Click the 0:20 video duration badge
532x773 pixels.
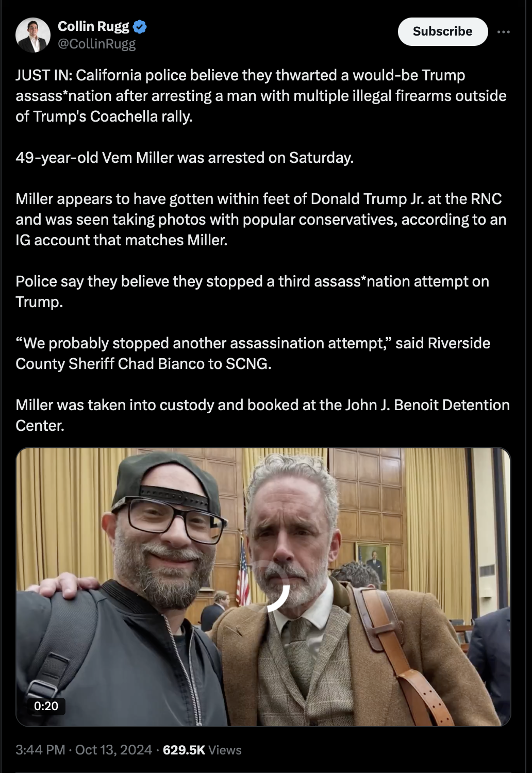[x=46, y=705]
